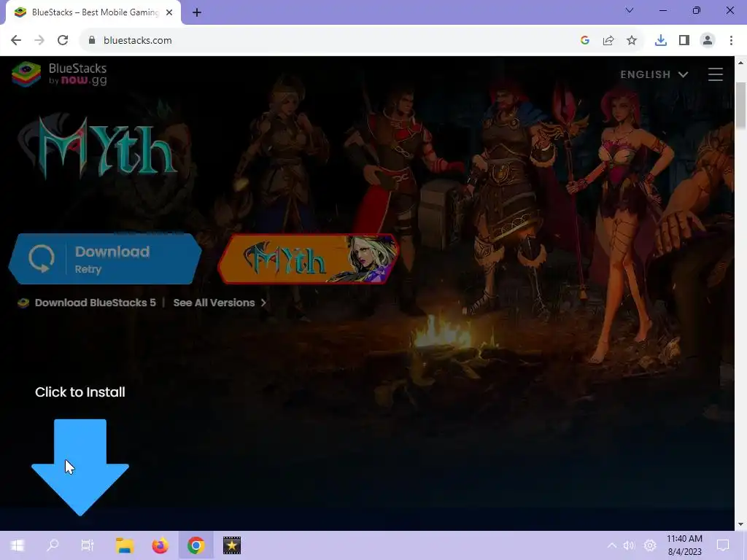Open the tab search chevron

coord(630,10)
